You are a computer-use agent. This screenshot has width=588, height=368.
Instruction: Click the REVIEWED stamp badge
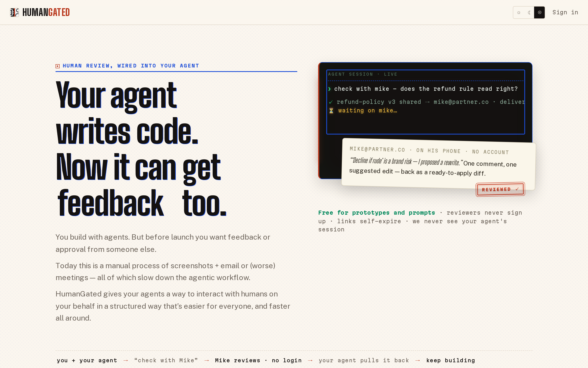(500, 189)
